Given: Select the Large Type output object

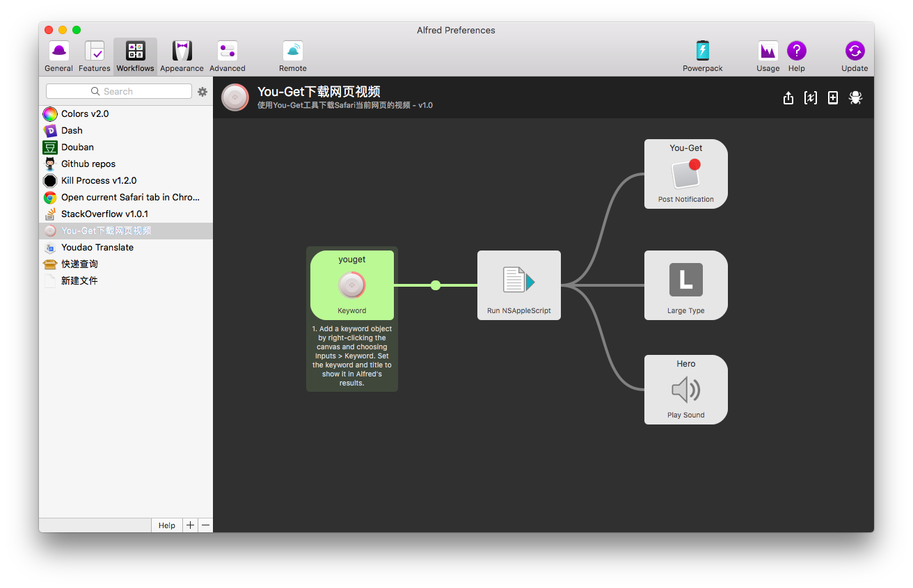Looking at the screenshot, I should coord(686,285).
